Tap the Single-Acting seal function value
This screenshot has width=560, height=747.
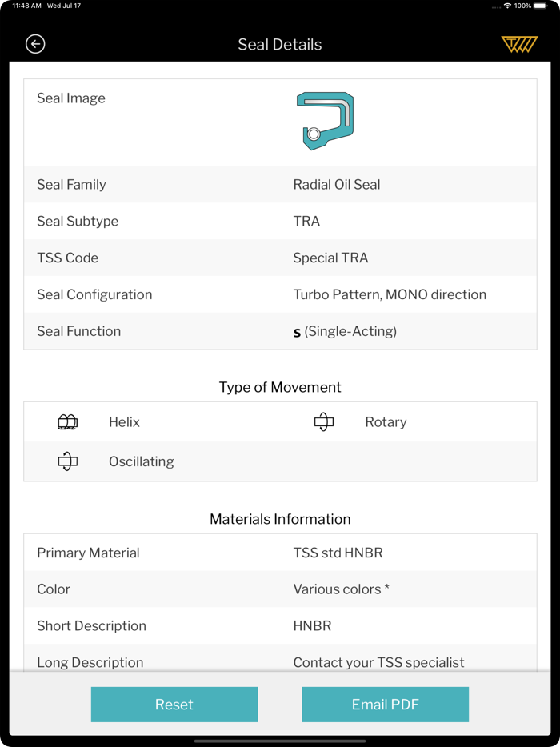345,332
